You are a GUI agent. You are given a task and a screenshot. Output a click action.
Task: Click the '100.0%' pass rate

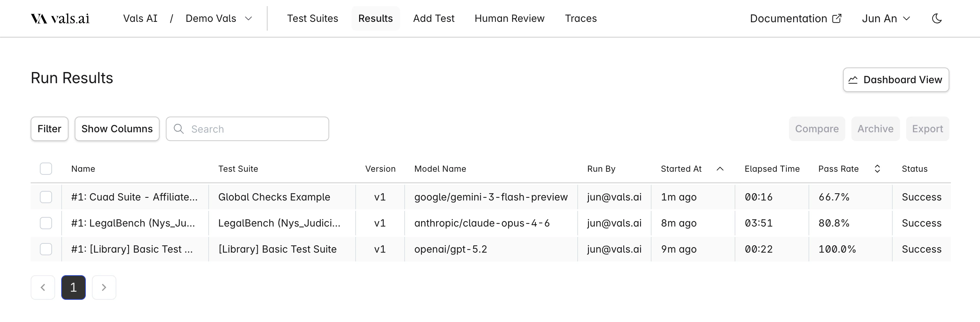pos(837,249)
